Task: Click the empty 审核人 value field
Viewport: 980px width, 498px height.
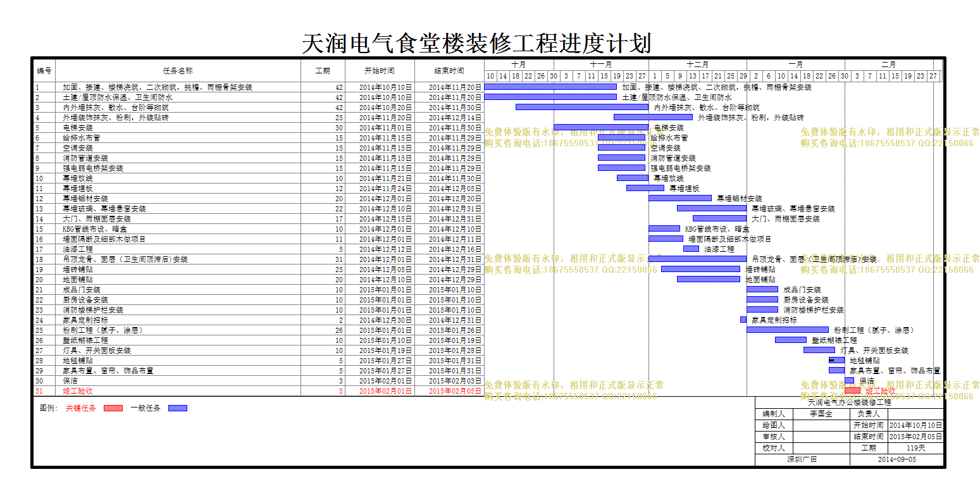Action: [821, 437]
